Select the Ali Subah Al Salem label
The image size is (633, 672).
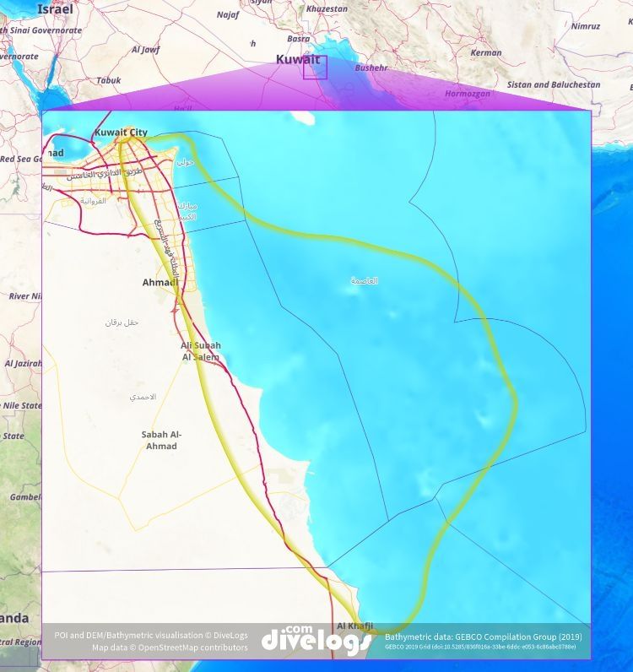201,351
